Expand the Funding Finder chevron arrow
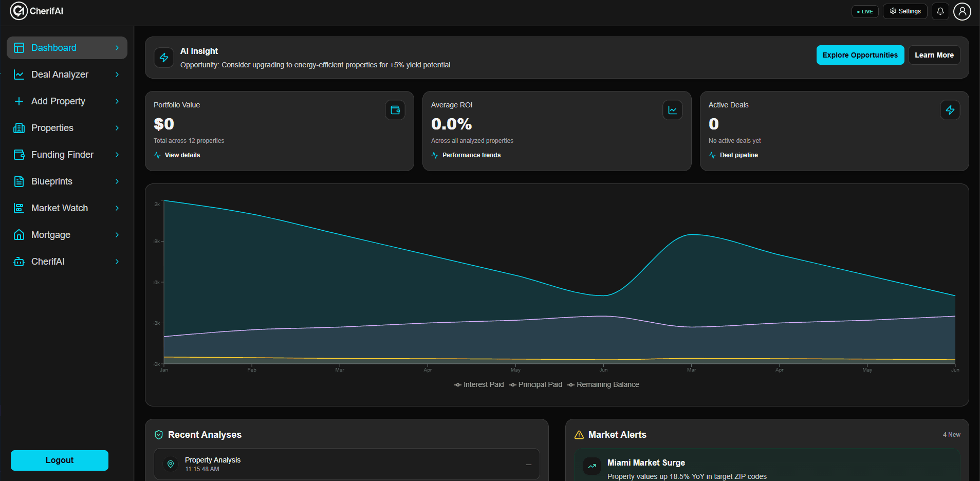 (x=117, y=155)
